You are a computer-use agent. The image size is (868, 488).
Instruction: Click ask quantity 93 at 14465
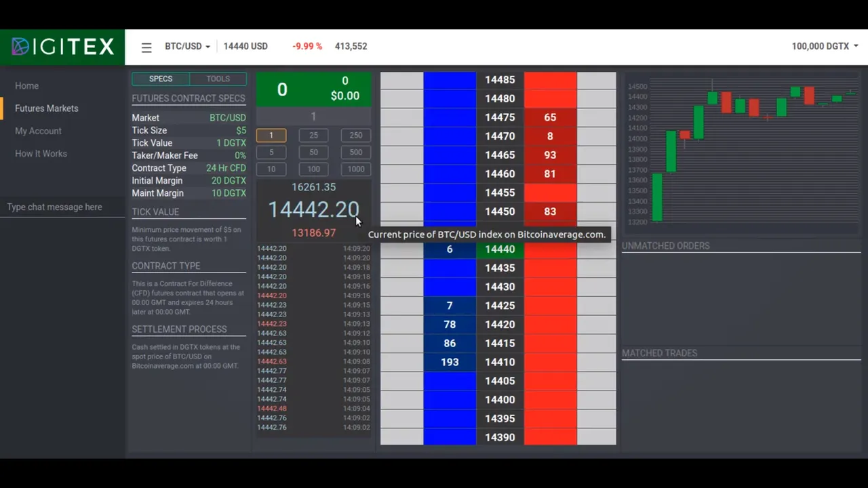[x=550, y=155]
